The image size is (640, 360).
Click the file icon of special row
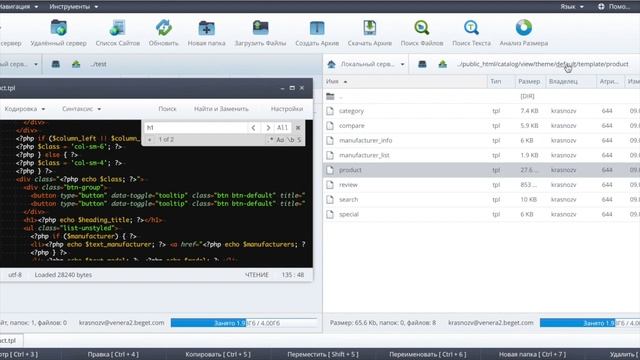click(x=330, y=214)
